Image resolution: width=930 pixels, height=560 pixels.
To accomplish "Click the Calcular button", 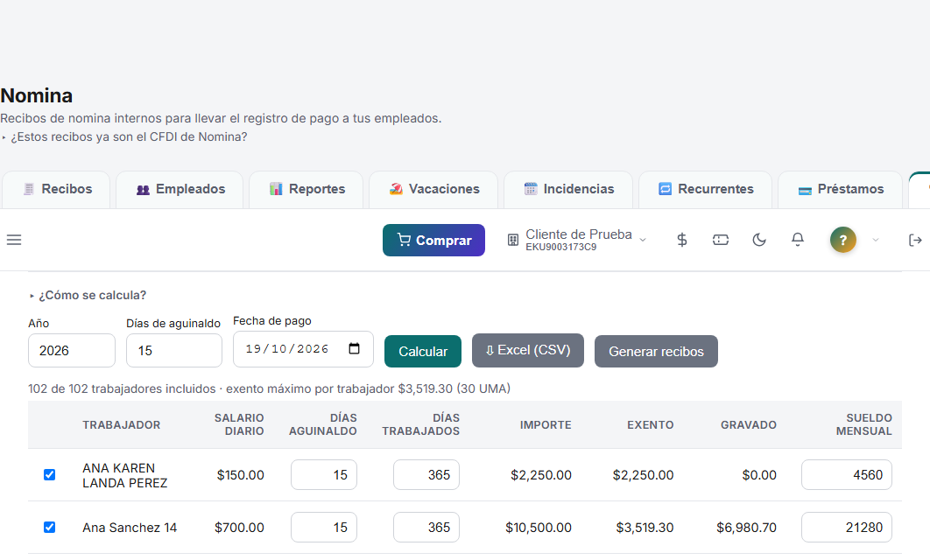I will point(423,352).
